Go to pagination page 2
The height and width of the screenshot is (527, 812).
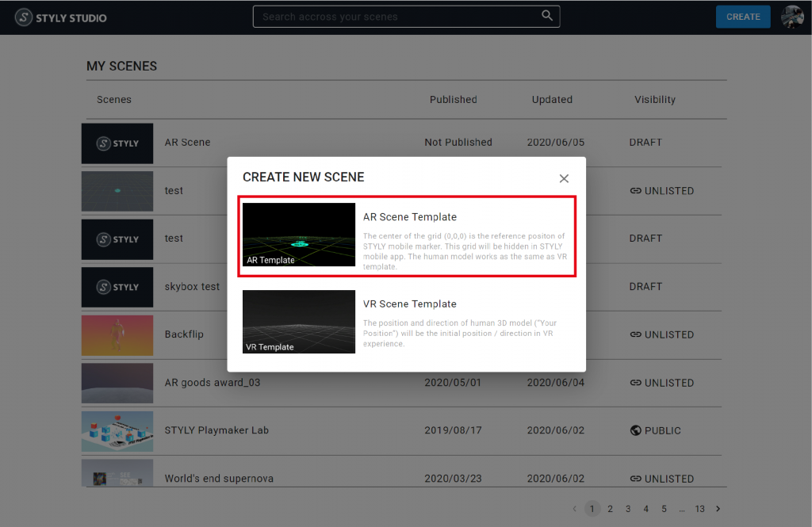[610, 509]
